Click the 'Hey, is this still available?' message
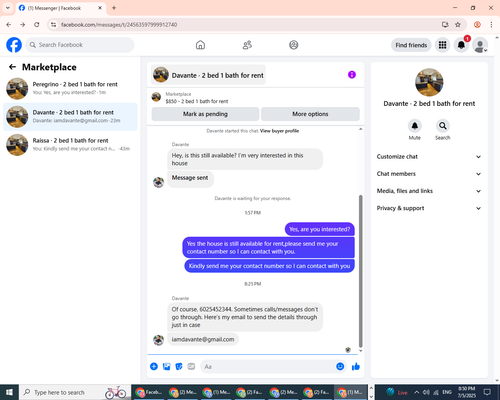Viewport: 500px width, 400px height. pos(245,159)
